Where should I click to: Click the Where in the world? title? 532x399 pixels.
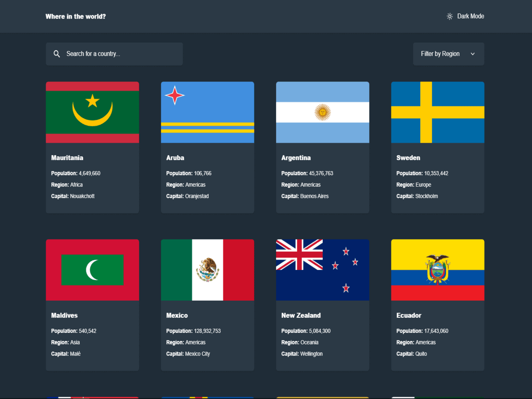(x=75, y=16)
